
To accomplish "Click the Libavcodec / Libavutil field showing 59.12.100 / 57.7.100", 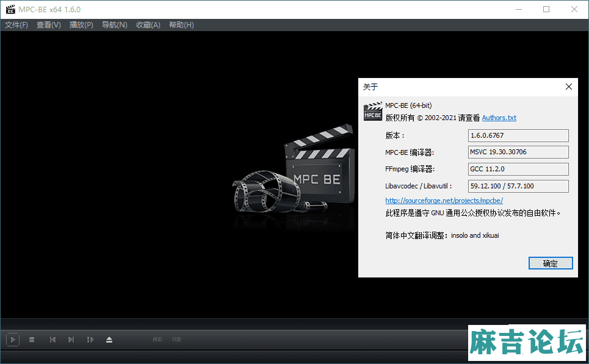I will click(x=518, y=186).
